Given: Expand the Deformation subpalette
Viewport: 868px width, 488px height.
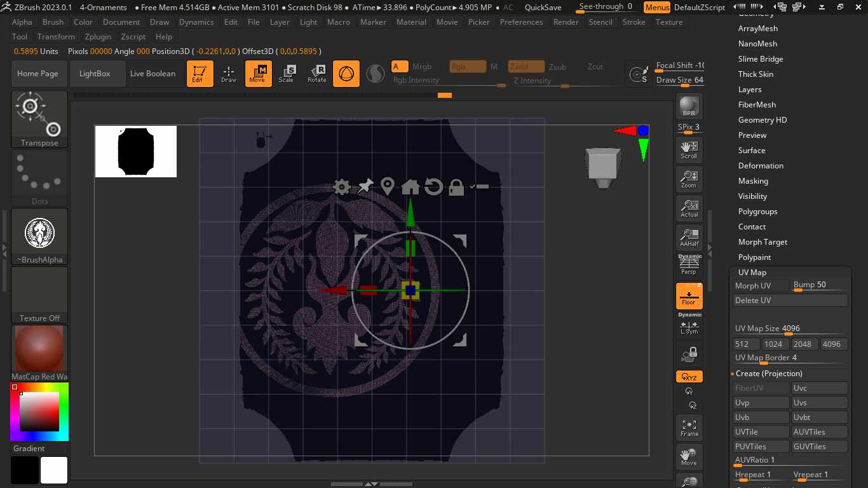Looking at the screenshot, I should coord(761,166).
